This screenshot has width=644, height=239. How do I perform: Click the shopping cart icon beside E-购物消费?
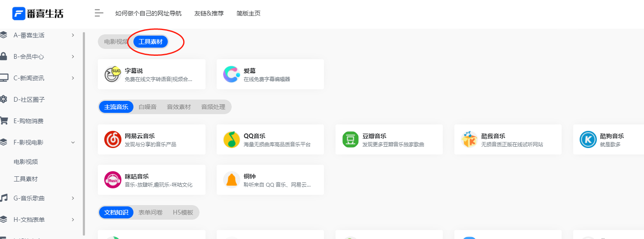(4, 121)
